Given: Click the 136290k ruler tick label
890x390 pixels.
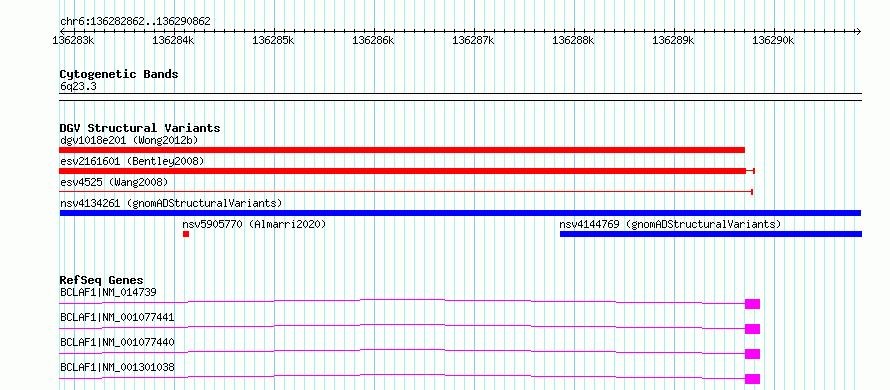Looking at the screenshot, I should click(x=773, y=41).
